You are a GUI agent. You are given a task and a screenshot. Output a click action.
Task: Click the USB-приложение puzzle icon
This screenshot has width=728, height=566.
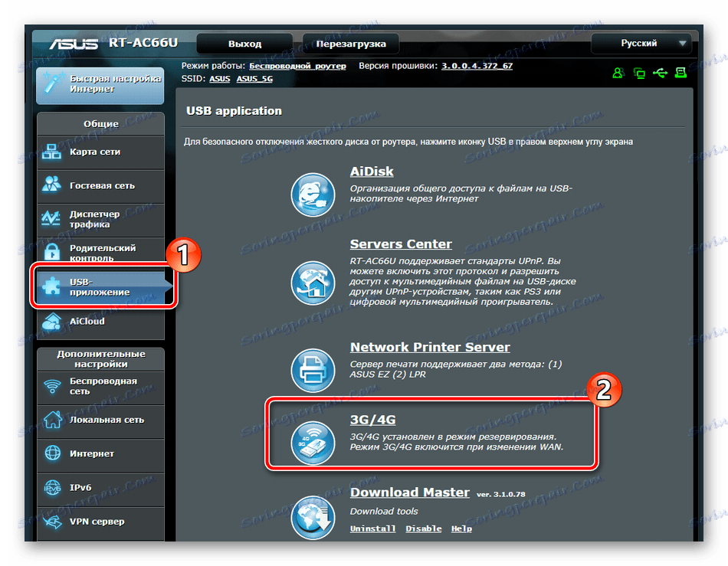click(51, 286)
